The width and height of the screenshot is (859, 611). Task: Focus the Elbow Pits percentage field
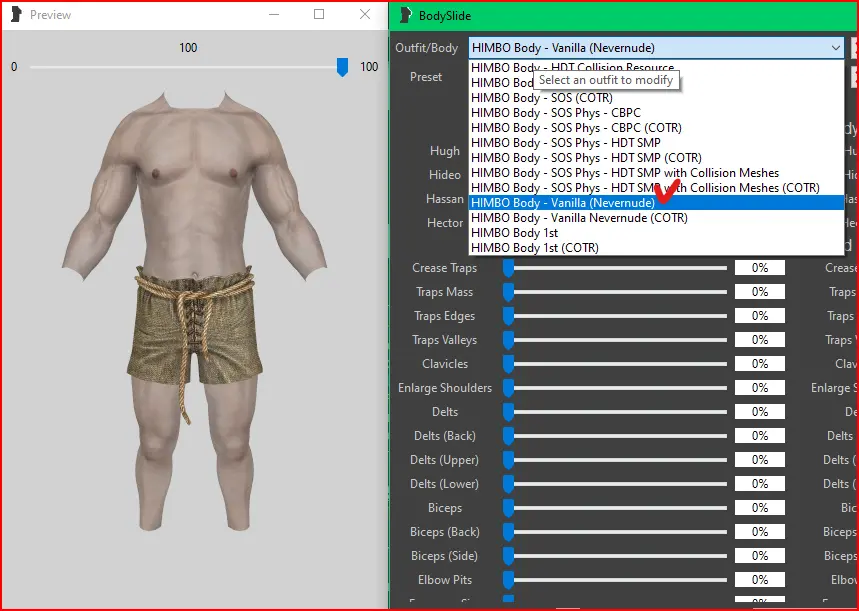pyautogui.click(x=760, y=580)
